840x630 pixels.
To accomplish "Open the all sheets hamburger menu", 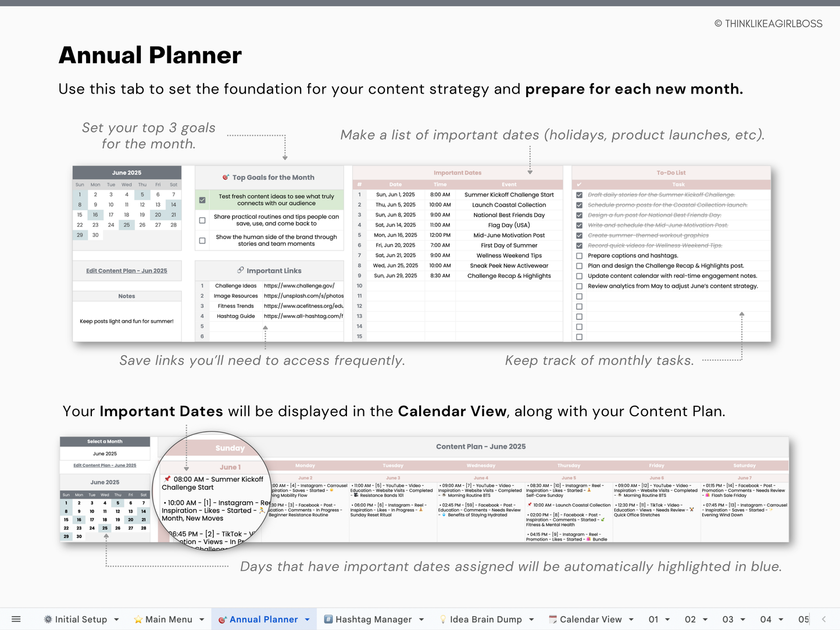I will click(16, 619).
